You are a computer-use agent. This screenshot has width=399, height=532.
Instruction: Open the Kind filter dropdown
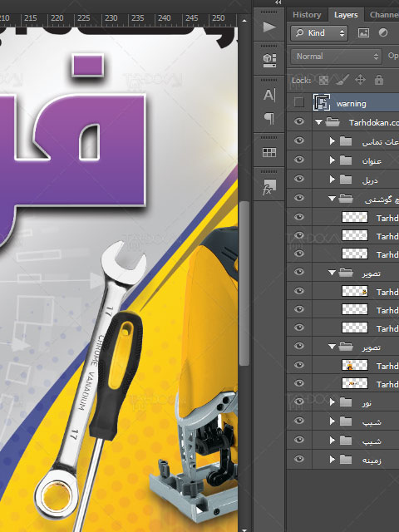coord(319,33)
